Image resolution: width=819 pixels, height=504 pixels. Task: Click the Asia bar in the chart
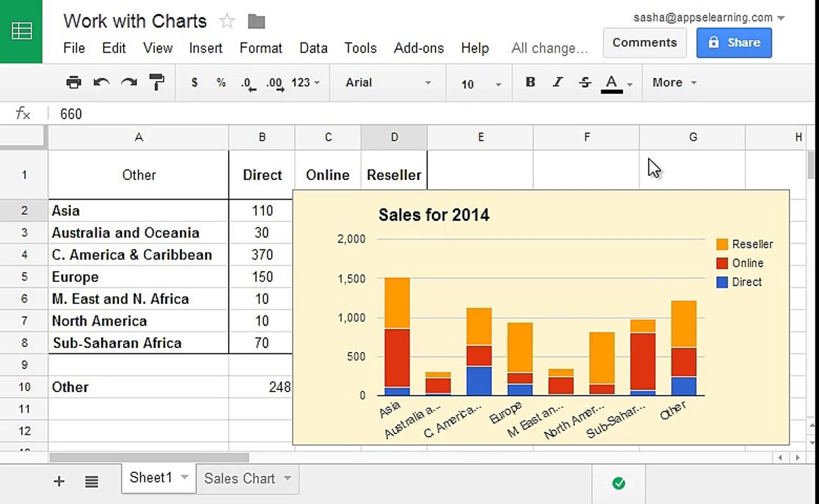point(397,336)
